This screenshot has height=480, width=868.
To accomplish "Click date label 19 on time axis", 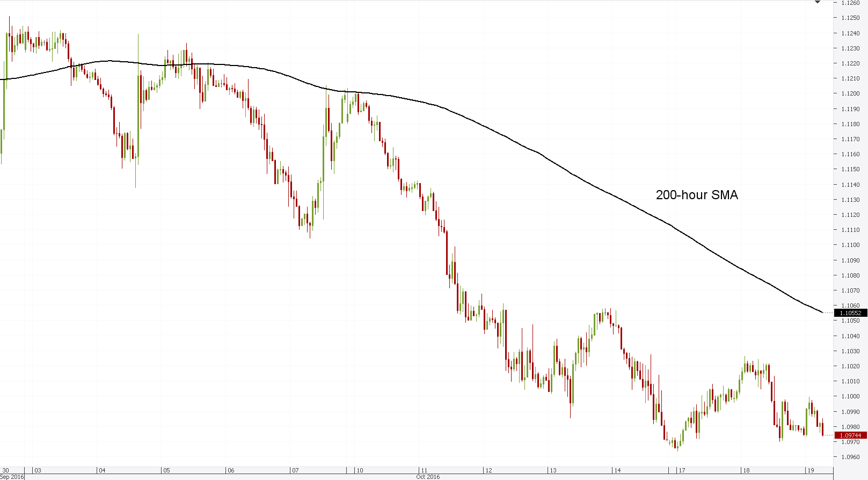I will click(811, 470).
